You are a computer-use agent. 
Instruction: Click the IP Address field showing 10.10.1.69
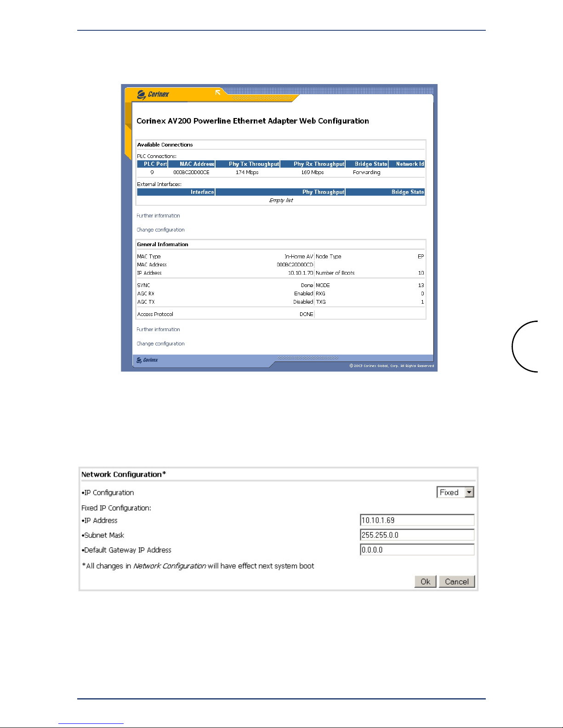click(416, 520)
